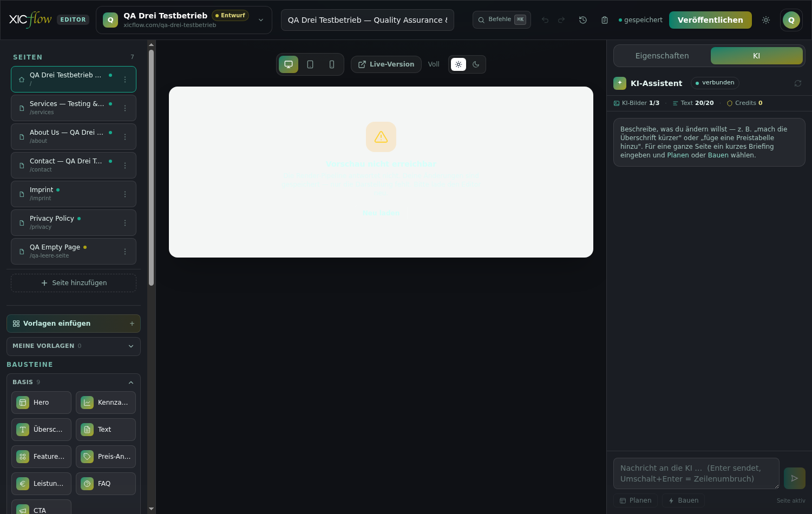The height and width of the screenshot is (514, 812).
Task: Add the Text building block
Action: tap(106, 430)
